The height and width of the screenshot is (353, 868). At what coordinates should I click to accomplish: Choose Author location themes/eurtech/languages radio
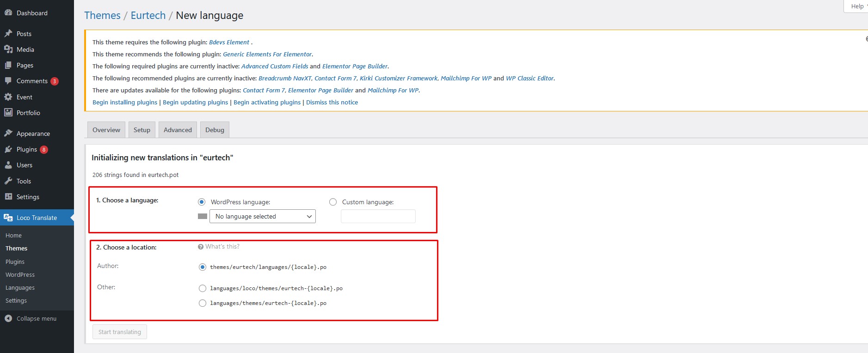pos(203,267)
